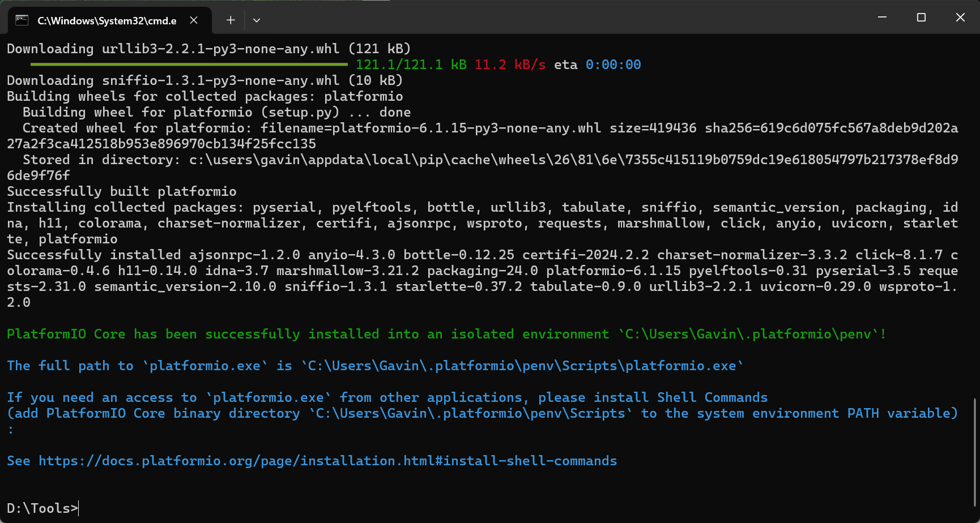The image size is (980, 523).
Task: Select the C:\Windows\System32\cmd.e tab
Action: [110, 20]
